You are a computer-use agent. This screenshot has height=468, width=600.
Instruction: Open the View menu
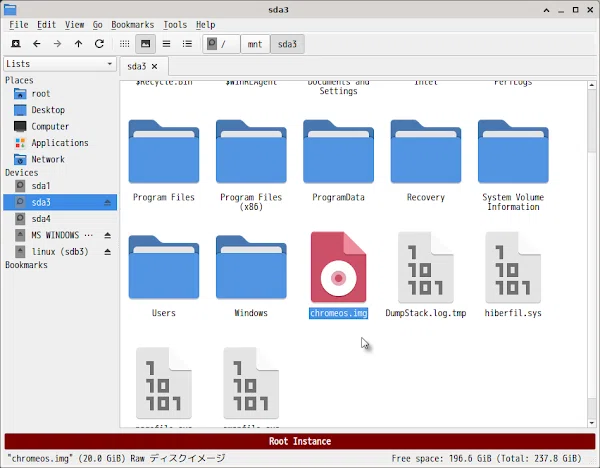74,25
